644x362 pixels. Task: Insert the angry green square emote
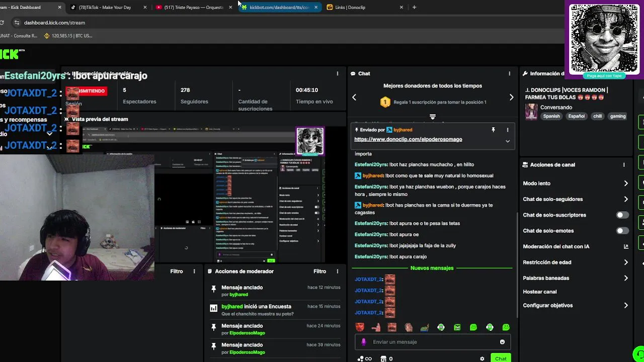[x=457, y=327]
